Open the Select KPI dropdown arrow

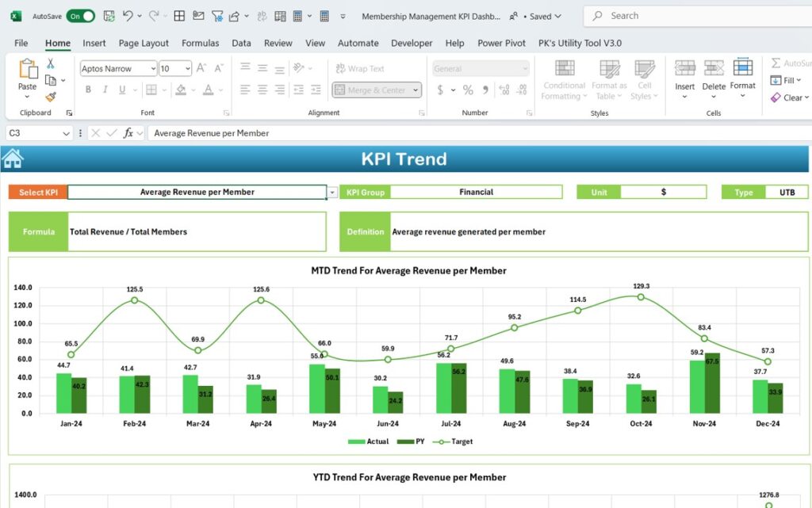[332, 193]
